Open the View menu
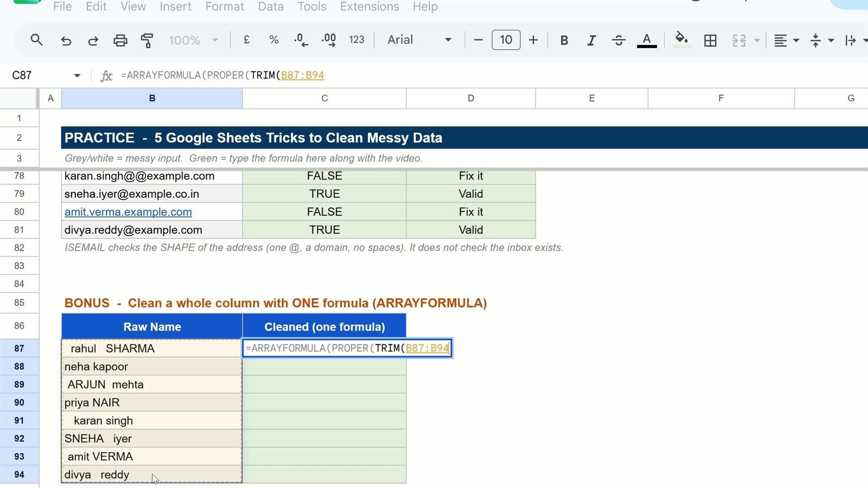Viewport: 868px width, 488px height. (x=133, y=7)
